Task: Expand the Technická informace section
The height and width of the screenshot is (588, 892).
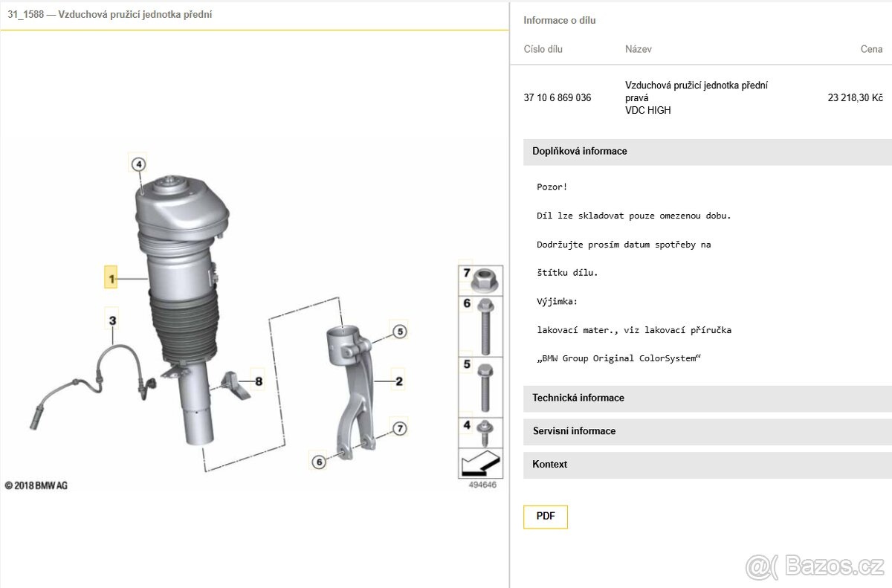Action: coord(706,398)
